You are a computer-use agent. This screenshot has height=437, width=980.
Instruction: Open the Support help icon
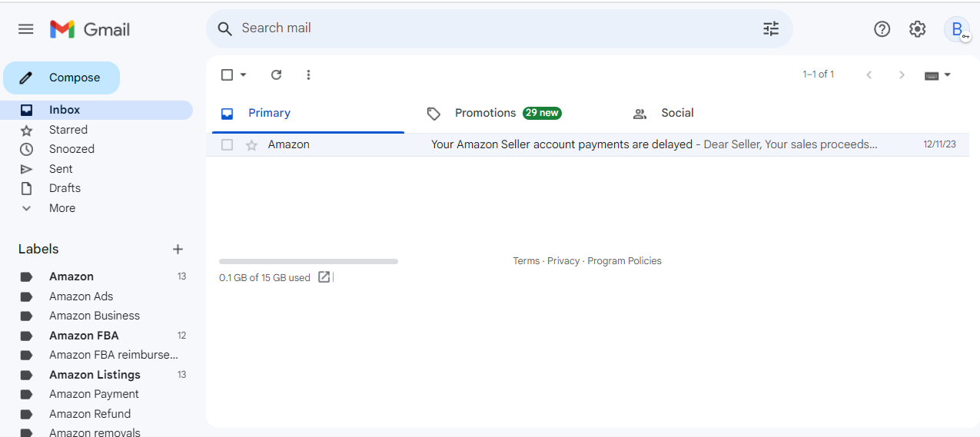click(882, 29)
